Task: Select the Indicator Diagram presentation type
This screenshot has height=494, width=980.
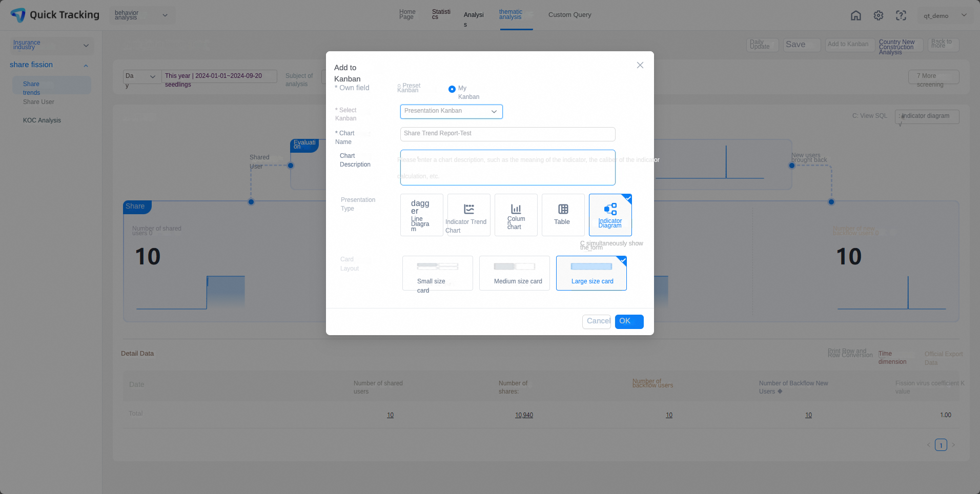Action: 610,215
